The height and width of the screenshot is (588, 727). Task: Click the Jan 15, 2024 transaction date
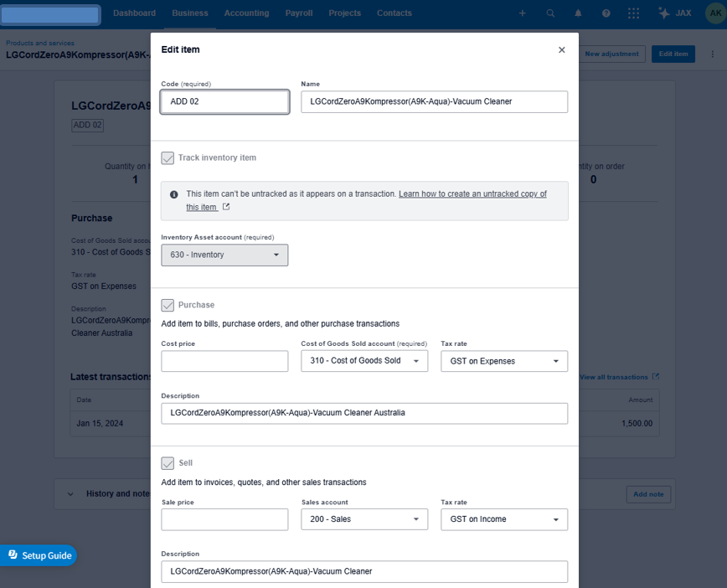[x=100, y=423]
